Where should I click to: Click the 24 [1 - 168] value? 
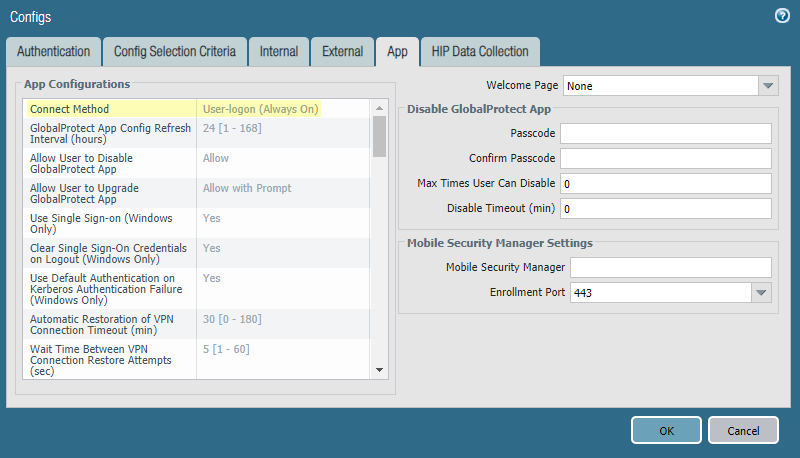(x=232, y=128)
